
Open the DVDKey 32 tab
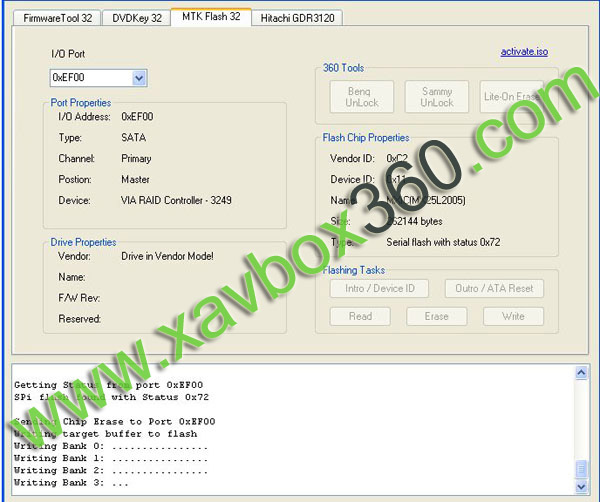[x=137, y=18]
